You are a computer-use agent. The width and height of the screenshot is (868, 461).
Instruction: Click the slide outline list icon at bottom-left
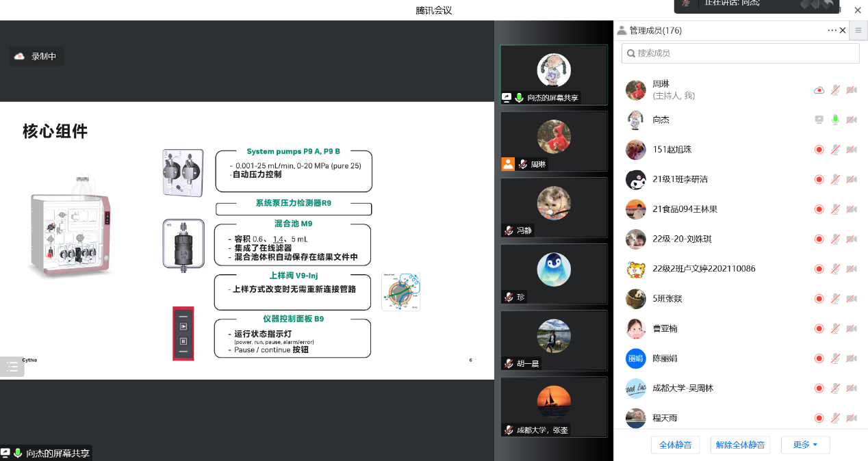[x=12, y=367]
